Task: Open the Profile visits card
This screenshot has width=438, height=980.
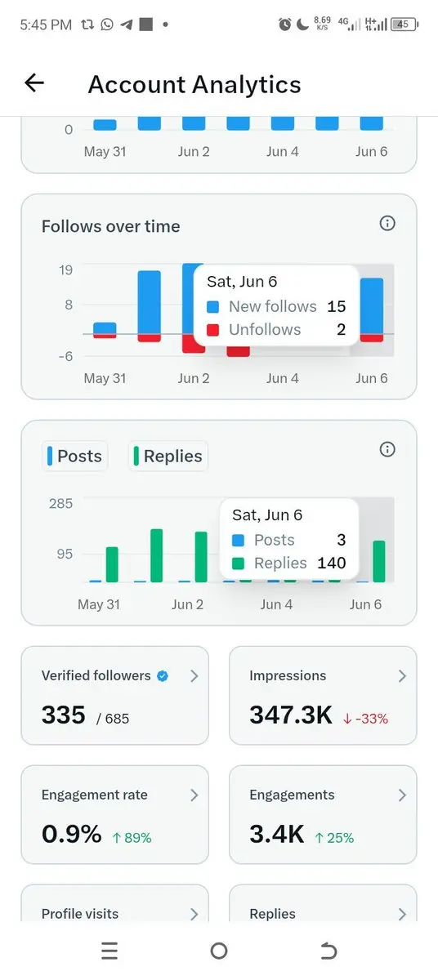Action: coord(114,902)
